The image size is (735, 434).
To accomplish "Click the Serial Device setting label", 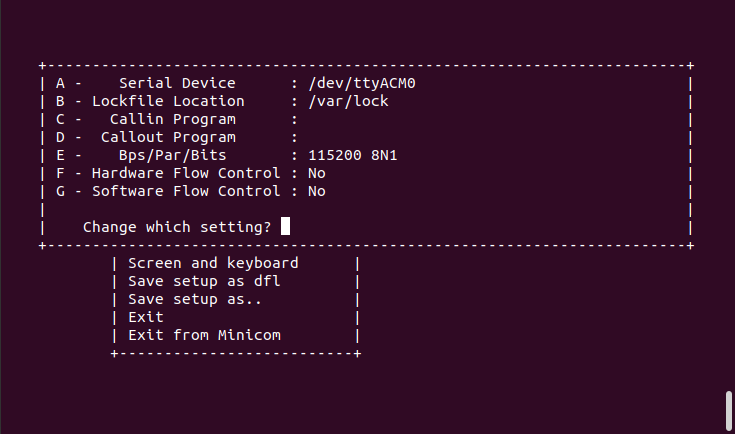I will [x=177, y=83].
